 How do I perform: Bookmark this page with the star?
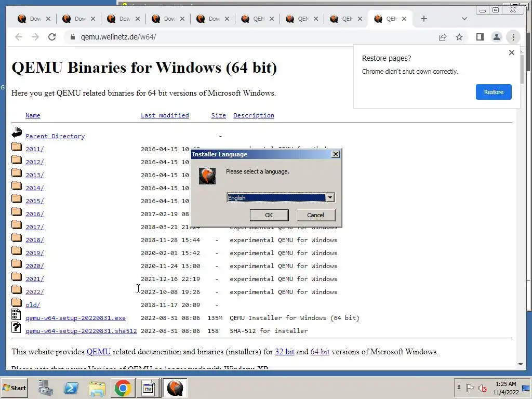459,37
